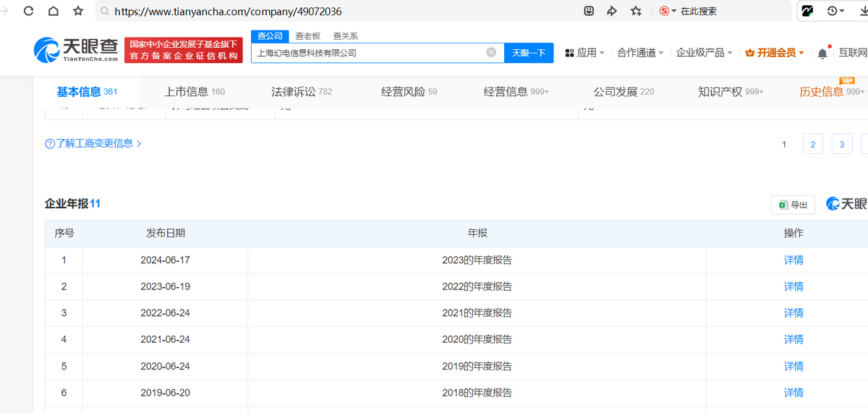Open 详情 for the 2019的年度报告
Image resolution: width=868 pixels, height=413 pixels.
(x=793, y=366)
